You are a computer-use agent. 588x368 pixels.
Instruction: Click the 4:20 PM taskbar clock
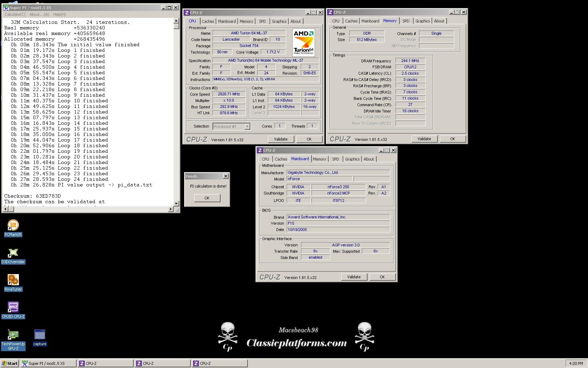pos(576,363)
